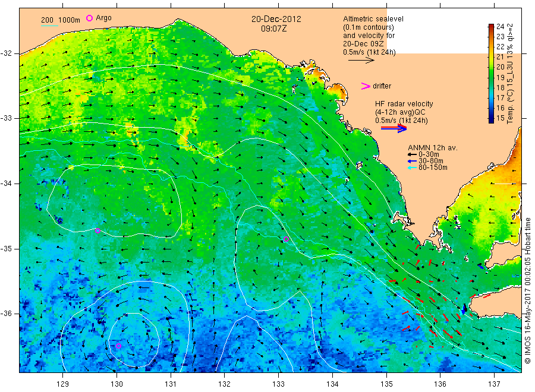Click the 136 longitude axis label

point(440,384)
